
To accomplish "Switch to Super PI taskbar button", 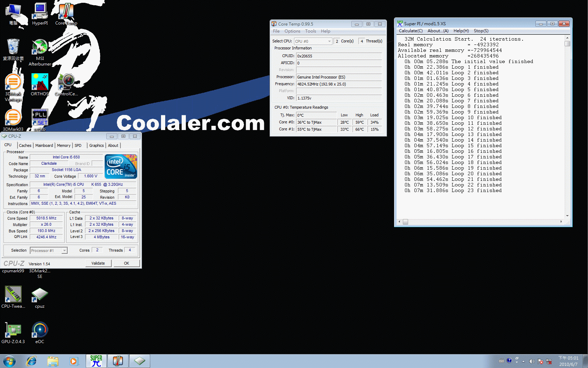I will 96,361.
